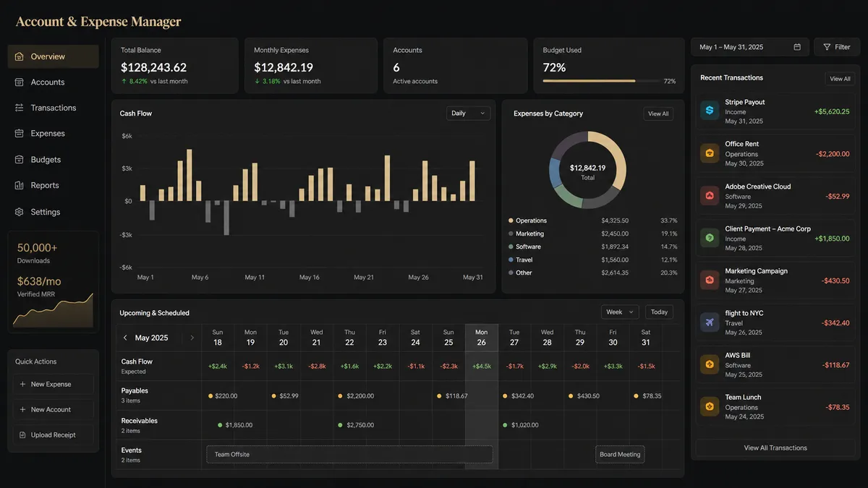Go to previous month chevron
Viewport: 868px width, 488px height.
tap(125, 338)
